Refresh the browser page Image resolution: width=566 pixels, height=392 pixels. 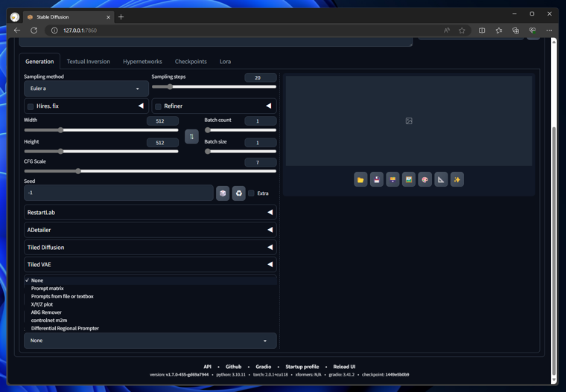[x=34, y=30]
